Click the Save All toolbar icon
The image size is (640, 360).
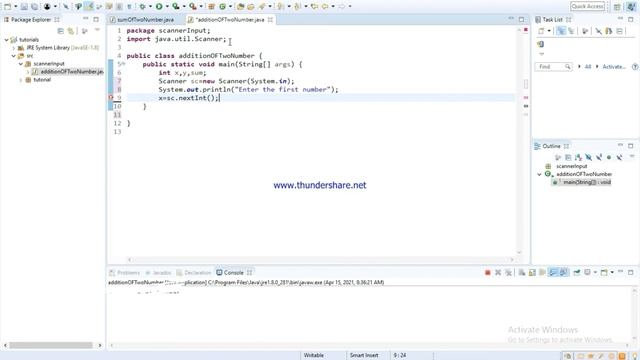[x=34, y=7]
